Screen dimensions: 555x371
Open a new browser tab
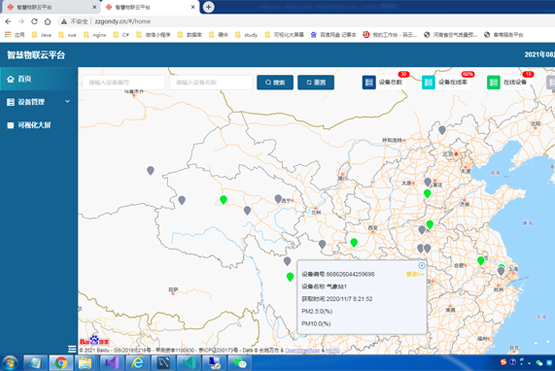coord(208,7)
